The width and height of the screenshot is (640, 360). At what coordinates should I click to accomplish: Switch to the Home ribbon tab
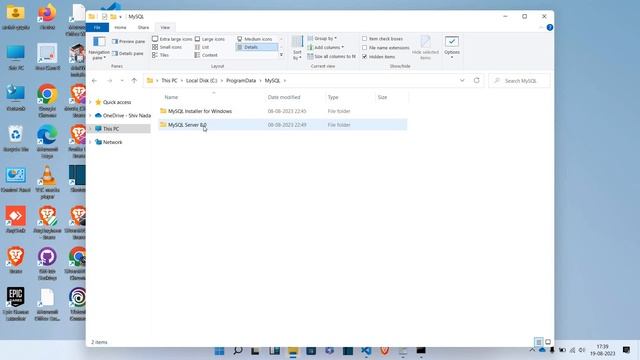coord(120,27)
